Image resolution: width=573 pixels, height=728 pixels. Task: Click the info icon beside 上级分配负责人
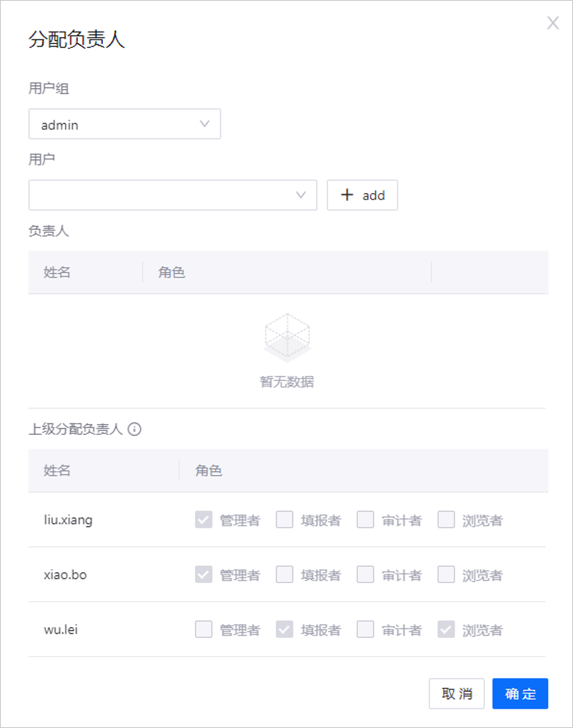pos(135,429)
